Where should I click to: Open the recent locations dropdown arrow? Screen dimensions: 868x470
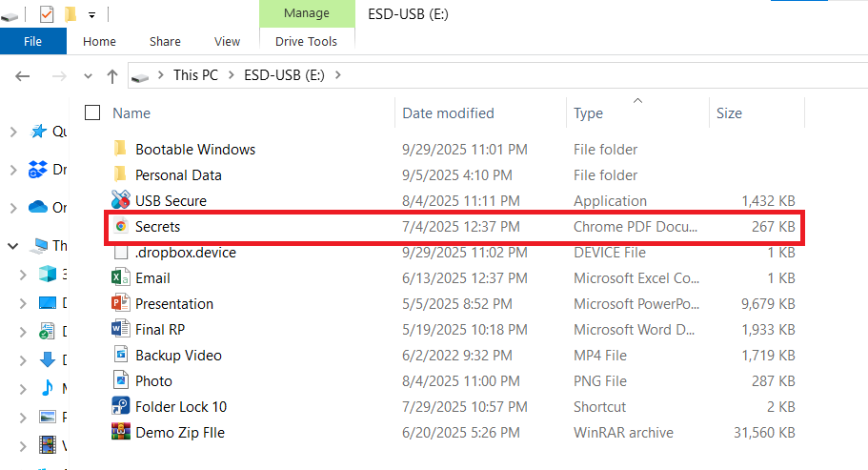point(88,76)
